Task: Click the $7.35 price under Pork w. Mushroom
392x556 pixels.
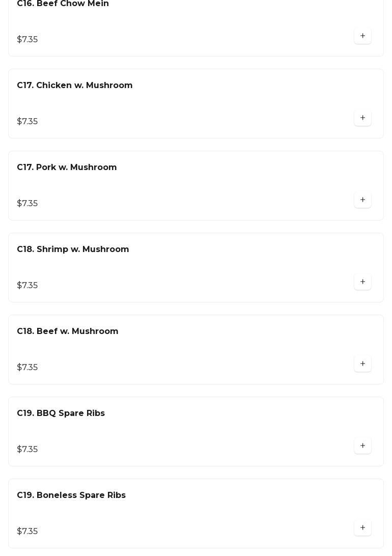Action: [27, 204]
